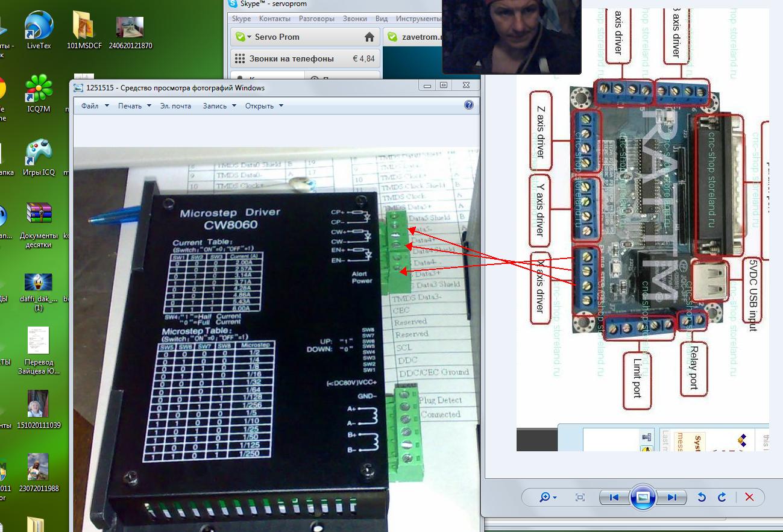Open the Вид menu in Skype
Image resolution: width=783 pixels, height=532 pixels.
(382, 19)
